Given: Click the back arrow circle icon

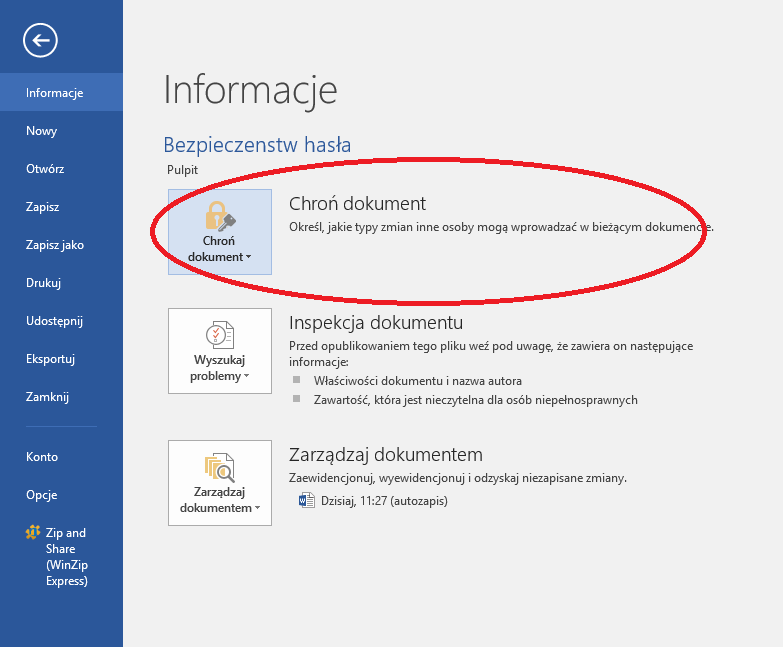Looking at the screenshot, I should [41, 40].
